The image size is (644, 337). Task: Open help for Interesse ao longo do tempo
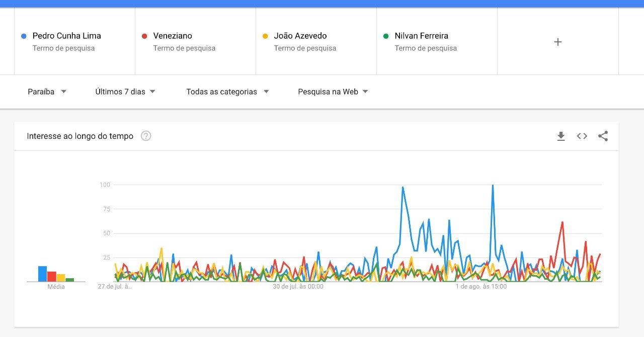(x=146, y=136)
